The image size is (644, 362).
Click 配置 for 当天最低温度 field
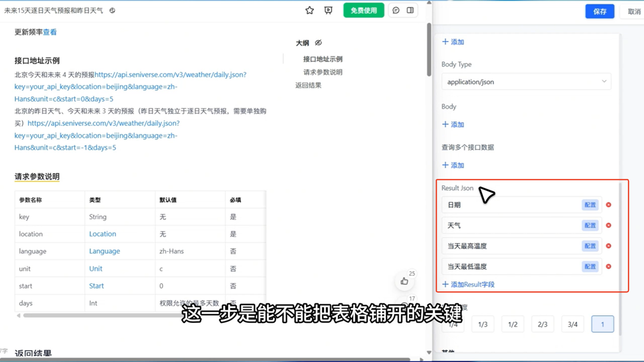click(x=590, y=267)
